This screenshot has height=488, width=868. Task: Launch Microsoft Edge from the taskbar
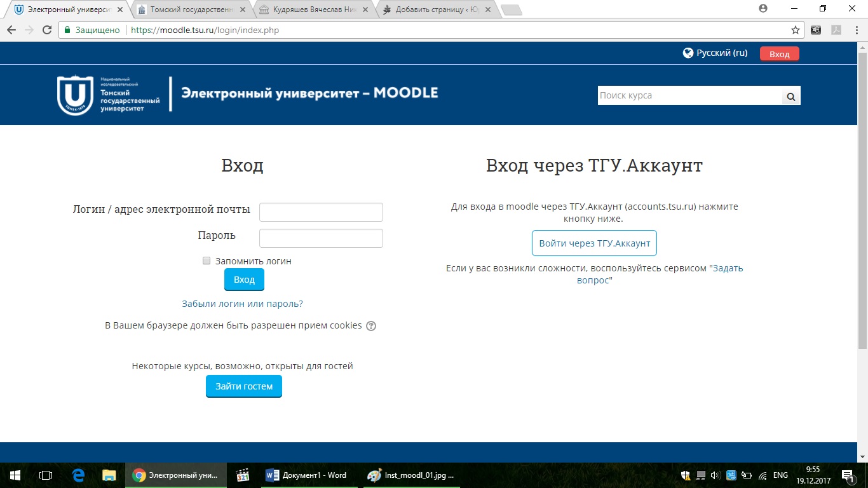click(x=78, y=475)
